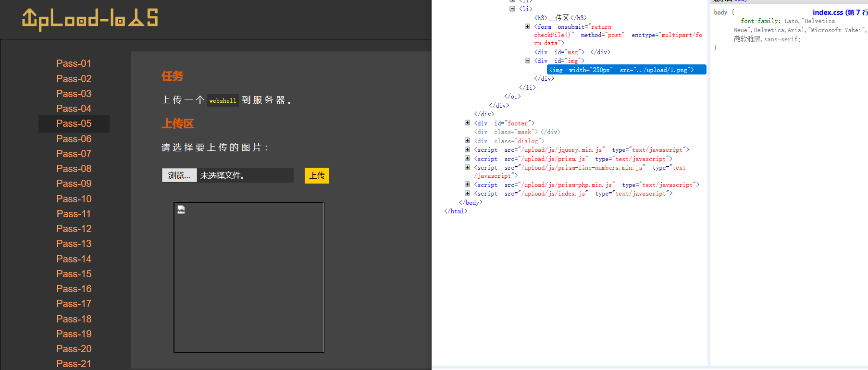Go to Pass-11 level

(x=74, y=214)
